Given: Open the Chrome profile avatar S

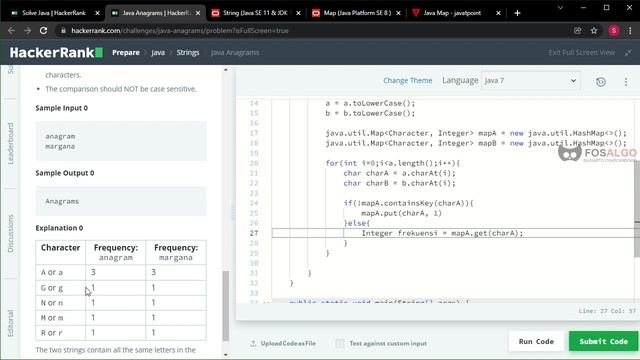Looking at the screenshot, I should tap(613, 31).
